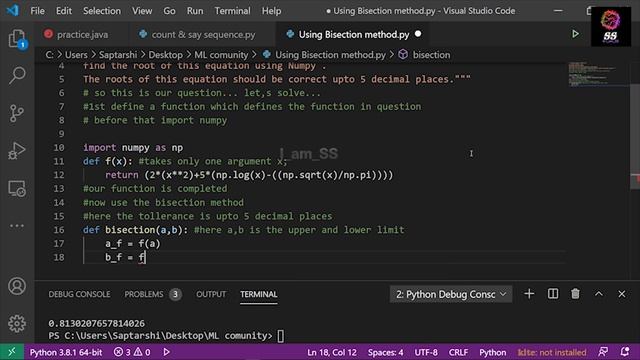Open the Search view in activity bar
The height and width of the screenshot is (360, 640).
pos(17,76)
